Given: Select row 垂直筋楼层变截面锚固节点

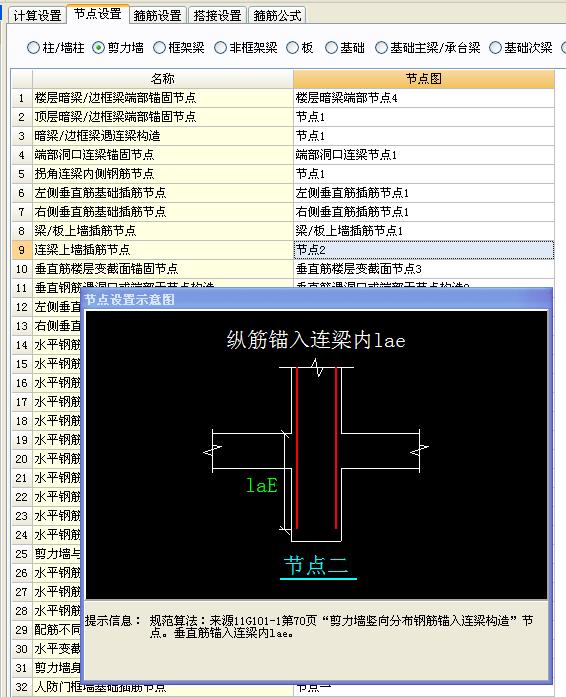Looking at the screenshot, I should click(x=163, y=269).
